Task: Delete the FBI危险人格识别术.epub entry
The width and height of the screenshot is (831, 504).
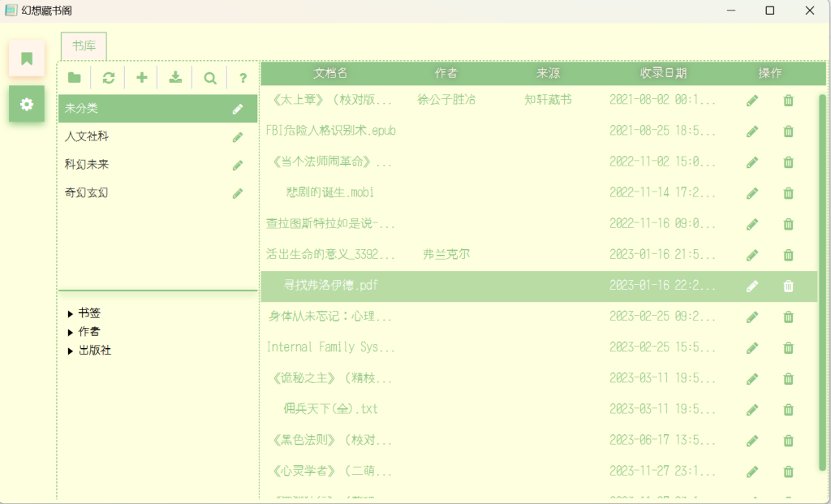Action: pyautogui.click(x=788, y=131)
